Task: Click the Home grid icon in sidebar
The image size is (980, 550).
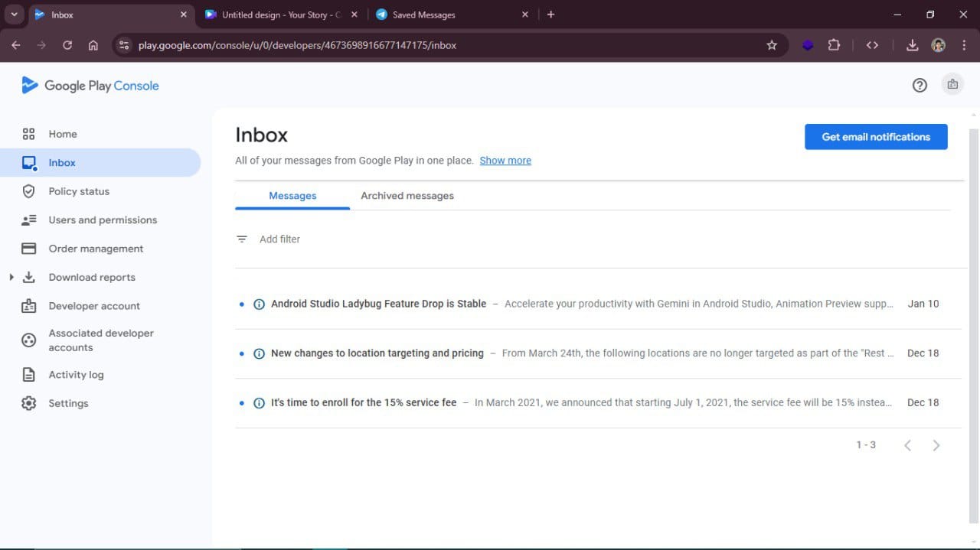Action: coord(29,134)
